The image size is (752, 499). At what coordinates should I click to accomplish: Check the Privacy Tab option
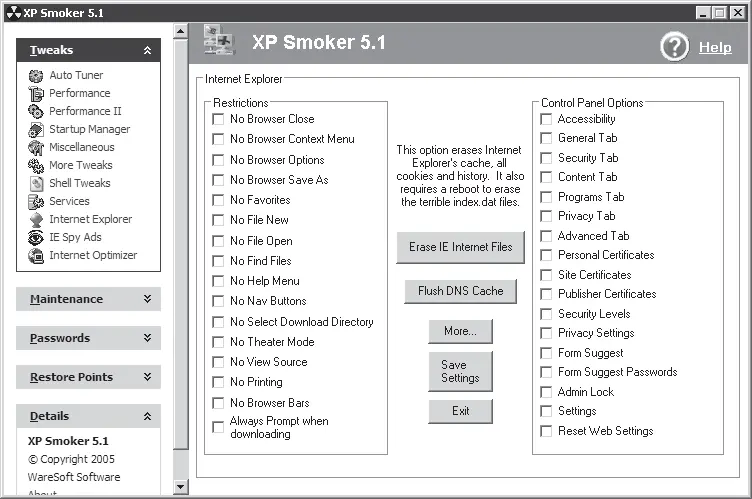[x=546, y=216]
